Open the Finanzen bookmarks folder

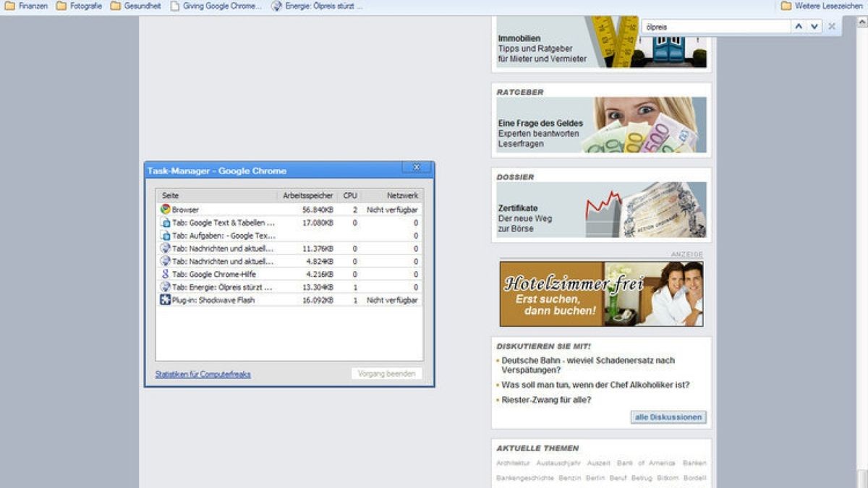pyautogui.click(x=27, y=6)
